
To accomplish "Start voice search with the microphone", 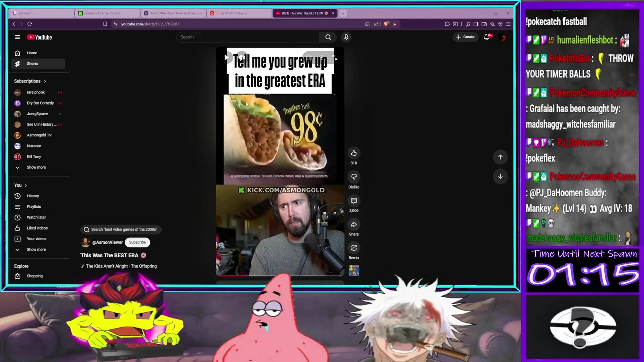I will pos(346,37).
